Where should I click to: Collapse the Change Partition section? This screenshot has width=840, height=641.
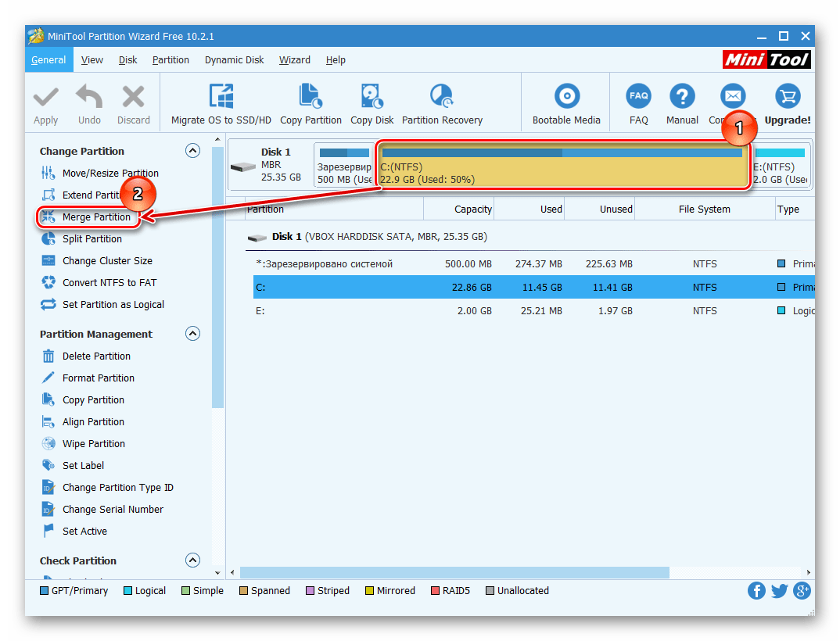click(193, 150)
